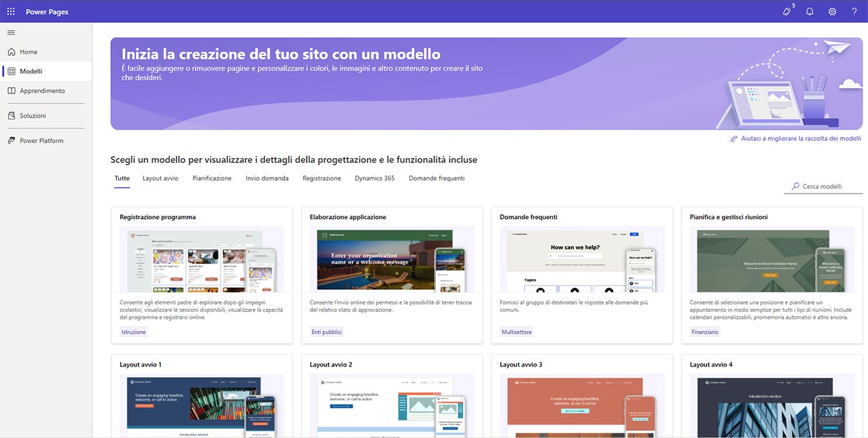Open the Settings gear
Image resolution: width=868 pixels, height=438 pixels.
click(x=831, y=11)
